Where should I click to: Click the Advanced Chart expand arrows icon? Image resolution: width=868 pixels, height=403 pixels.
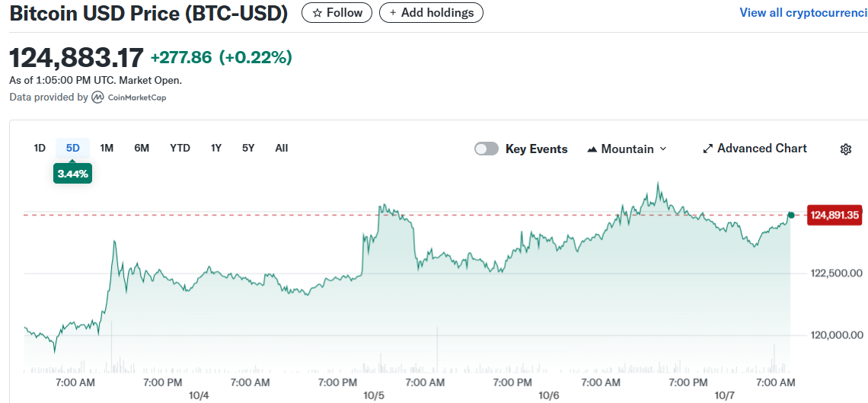(x=707, y=149)
